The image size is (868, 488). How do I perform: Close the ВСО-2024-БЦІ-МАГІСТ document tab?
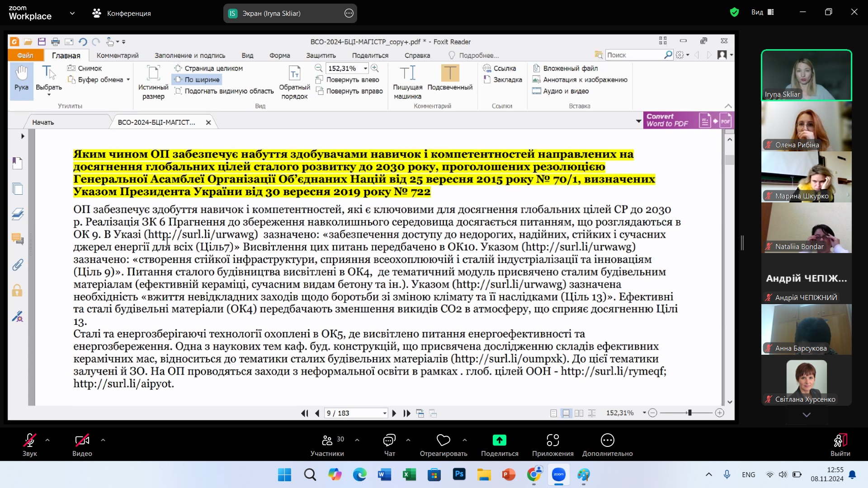[208, 122]
